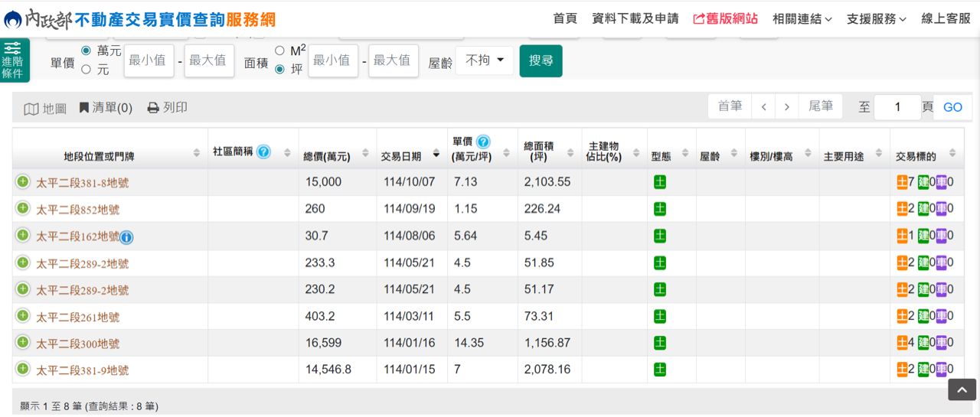The width and height of the screenshot is (980, 417).
Task: Expand the 相關連結 menu
Action: [x=802, y=19]
